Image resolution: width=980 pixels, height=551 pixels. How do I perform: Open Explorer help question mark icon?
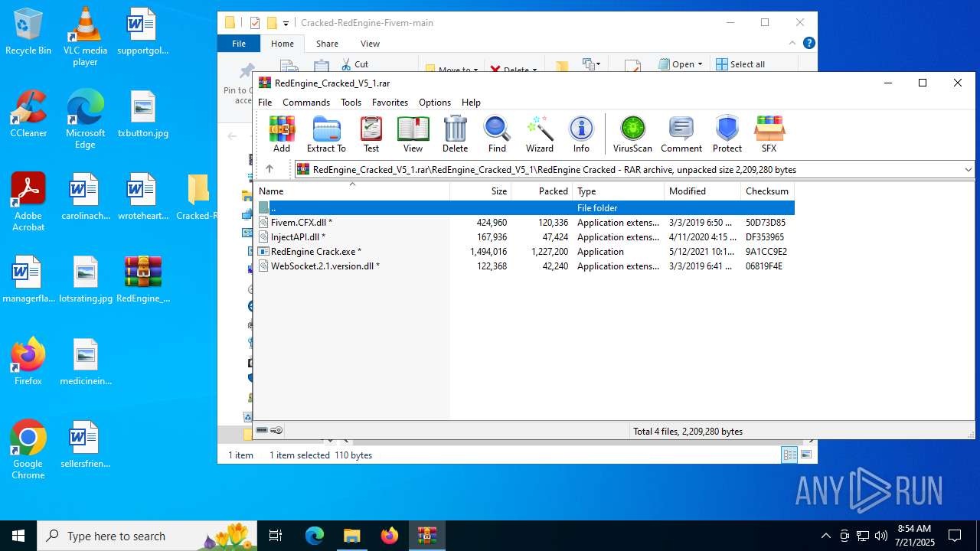808,44
